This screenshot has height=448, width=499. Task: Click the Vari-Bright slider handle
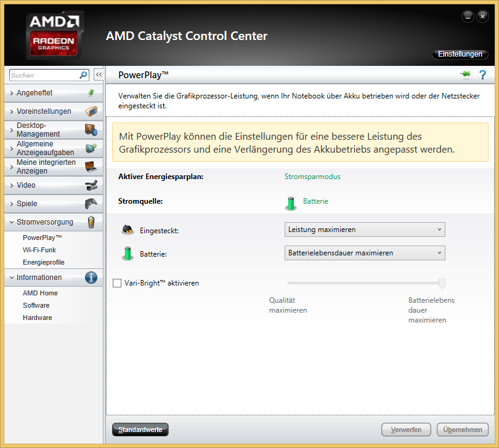[x=442, y=283]
